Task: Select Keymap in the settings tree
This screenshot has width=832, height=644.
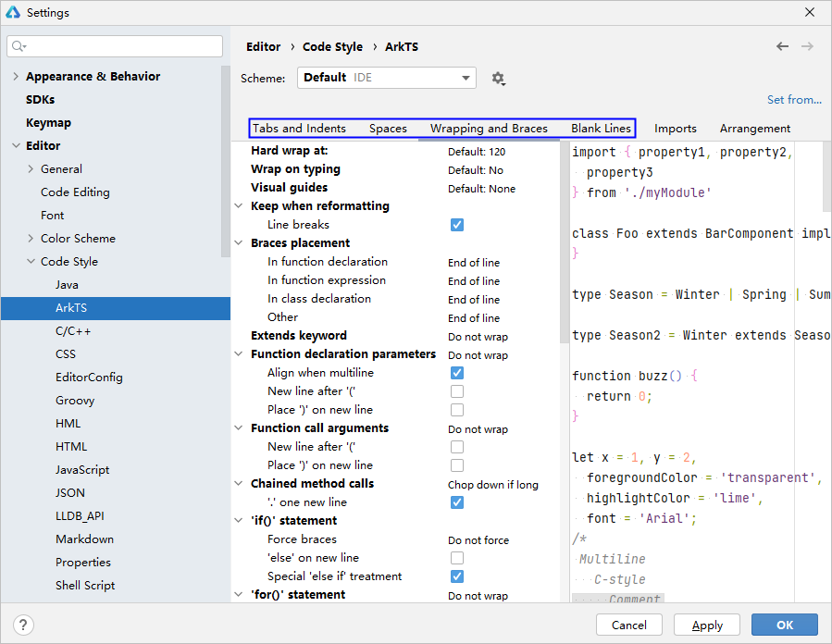Action: [48, 123]
